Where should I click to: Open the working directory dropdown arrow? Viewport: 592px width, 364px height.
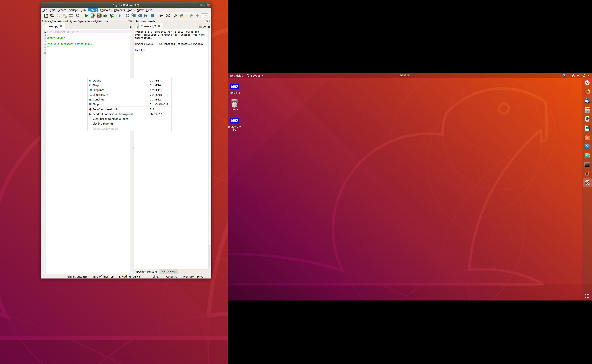click(206, 16)
